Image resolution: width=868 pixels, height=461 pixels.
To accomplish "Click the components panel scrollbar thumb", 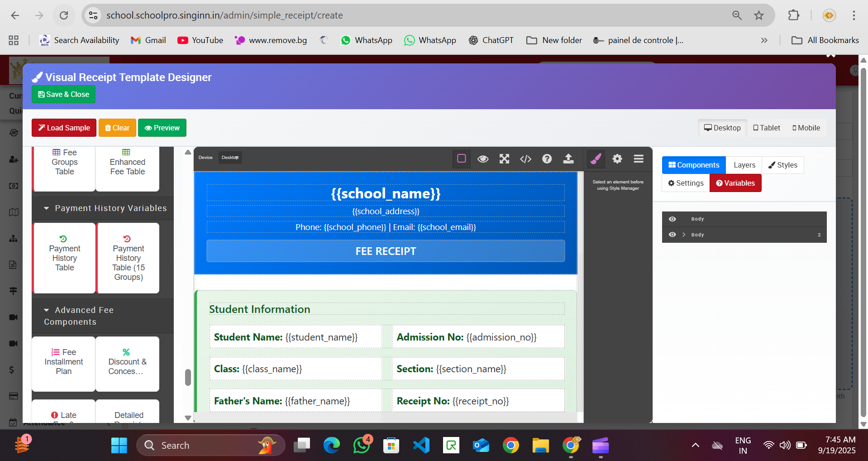I will (188, 377).
